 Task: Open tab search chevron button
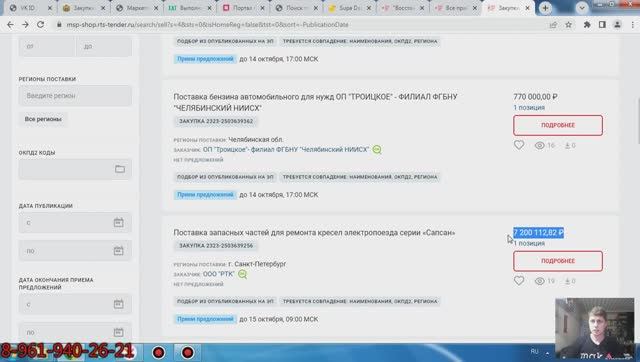(x=582, y=8)
